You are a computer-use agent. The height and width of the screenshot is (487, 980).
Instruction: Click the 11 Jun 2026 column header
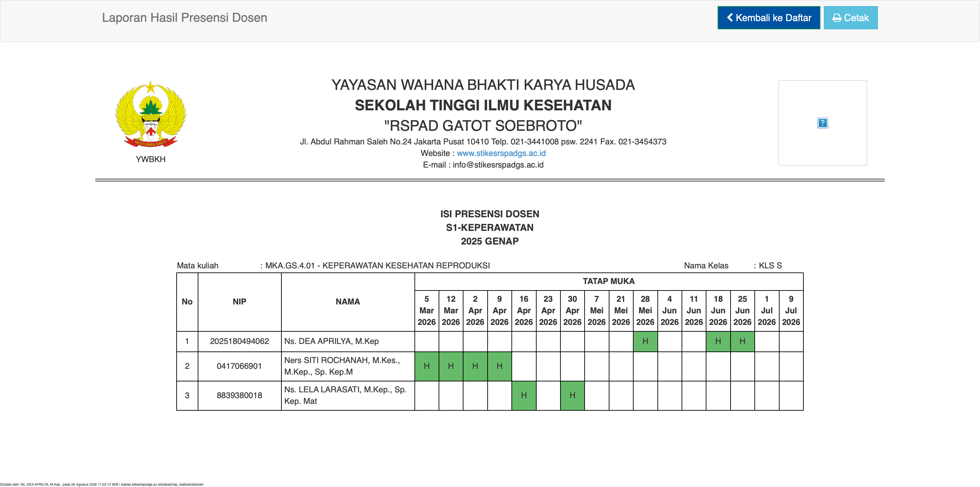[694, 311]
